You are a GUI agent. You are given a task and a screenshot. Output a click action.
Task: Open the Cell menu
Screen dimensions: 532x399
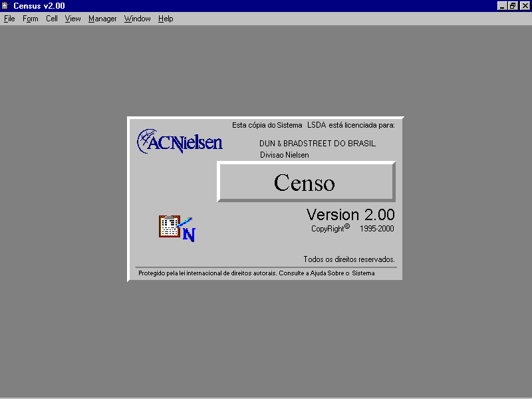coord(52,19)
